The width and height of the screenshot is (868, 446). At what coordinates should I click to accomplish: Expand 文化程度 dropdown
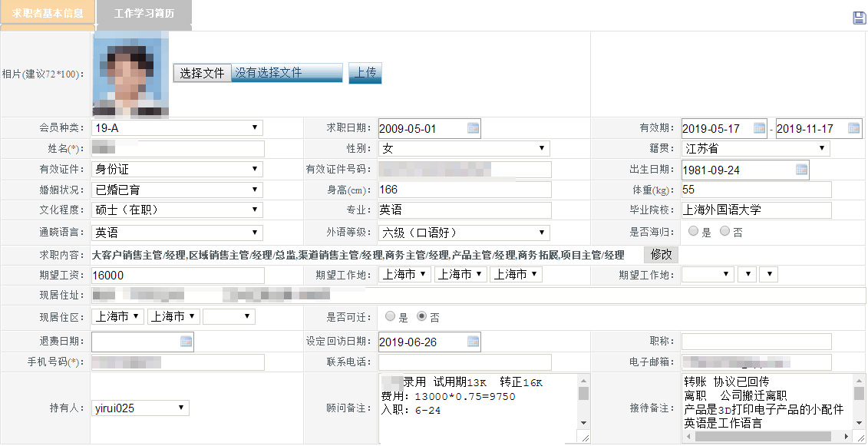pos(177,210)
